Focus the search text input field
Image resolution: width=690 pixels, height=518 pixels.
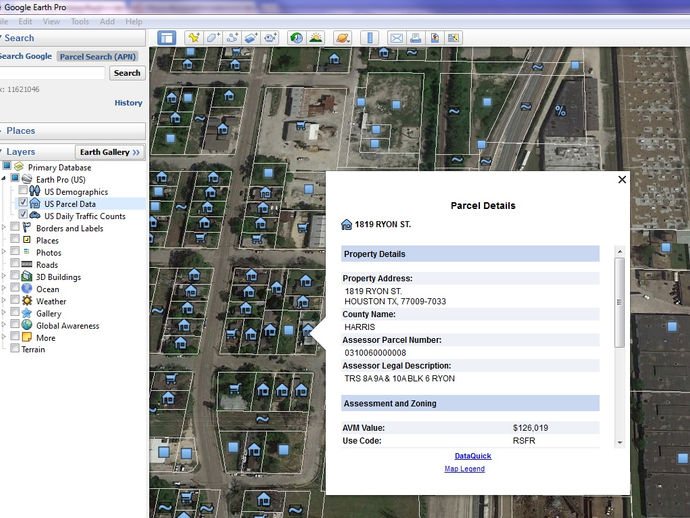point(52,73)
